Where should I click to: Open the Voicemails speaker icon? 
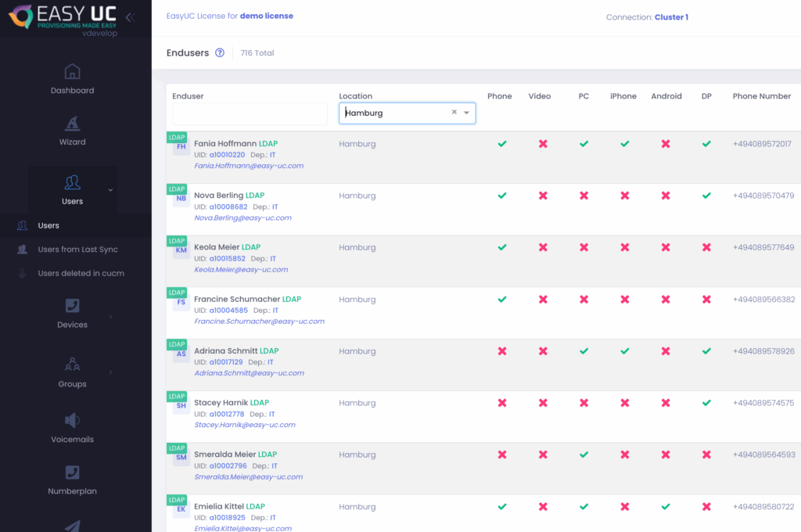pos(72,421)
